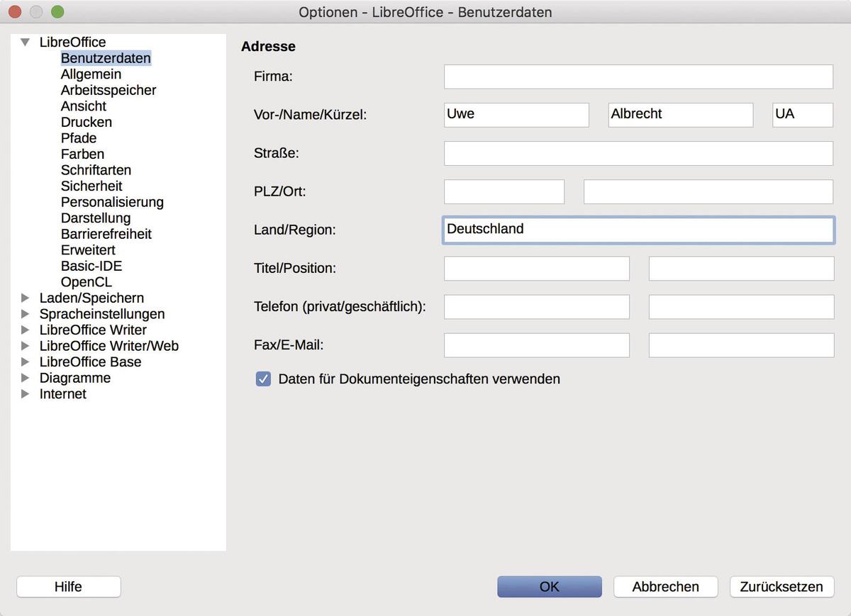This screenshot has width=851, height=616.
Task: Go to the Schriftarten settings
Action: click(x=96, y=170)
